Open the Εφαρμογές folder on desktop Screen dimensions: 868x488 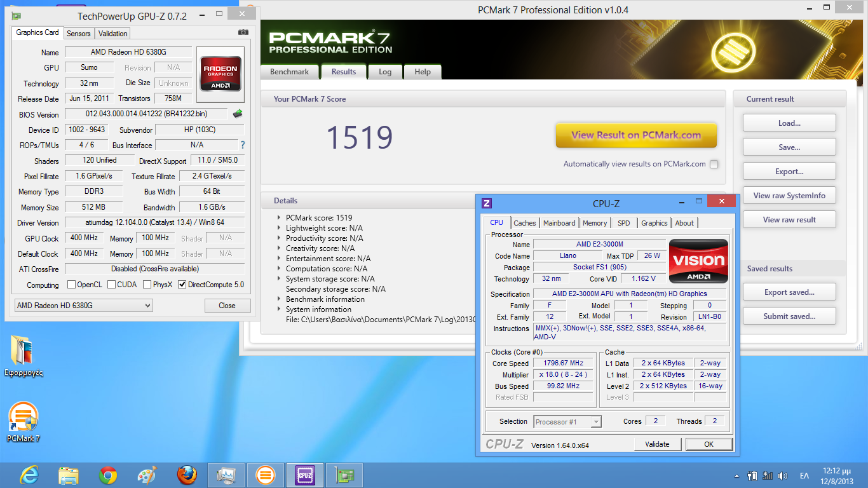[x=23, y=356]
